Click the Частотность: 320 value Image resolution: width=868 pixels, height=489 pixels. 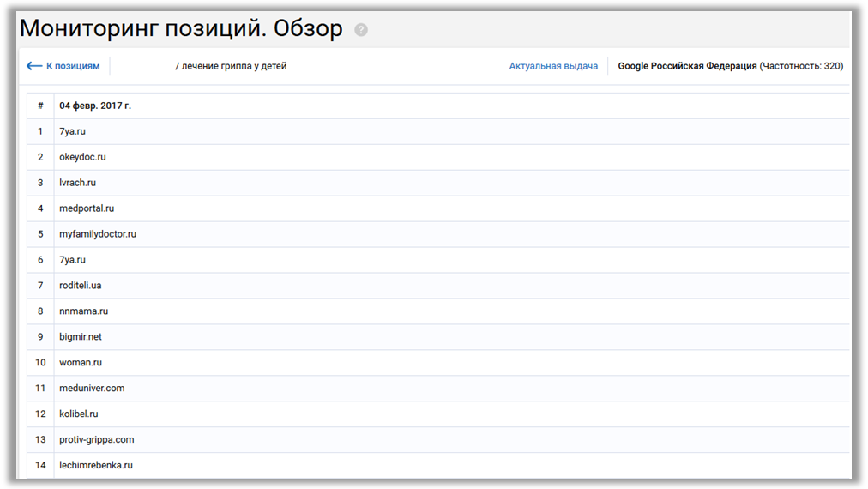[802, 66]
